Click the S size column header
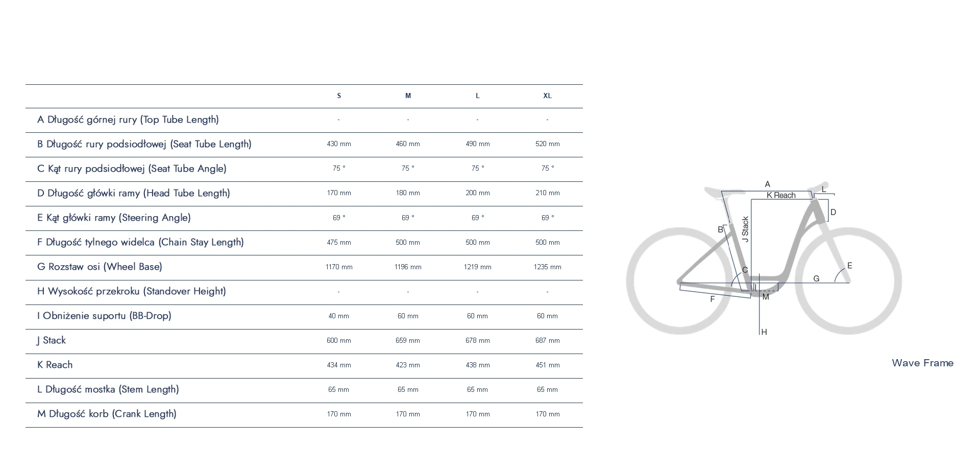 coord(339,96)
